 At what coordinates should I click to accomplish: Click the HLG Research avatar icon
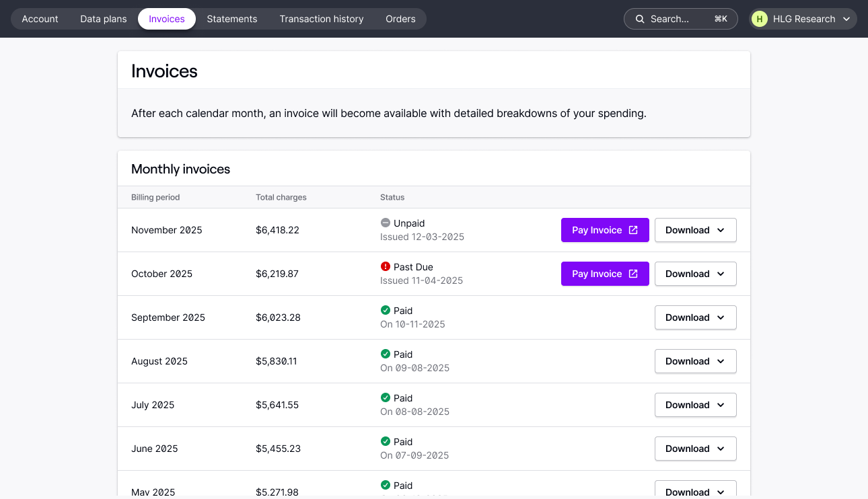(759, 19)
